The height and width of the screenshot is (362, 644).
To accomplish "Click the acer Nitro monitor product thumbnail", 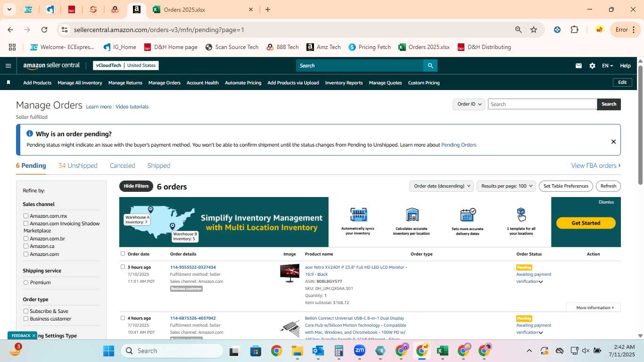I will click(289, 273).
